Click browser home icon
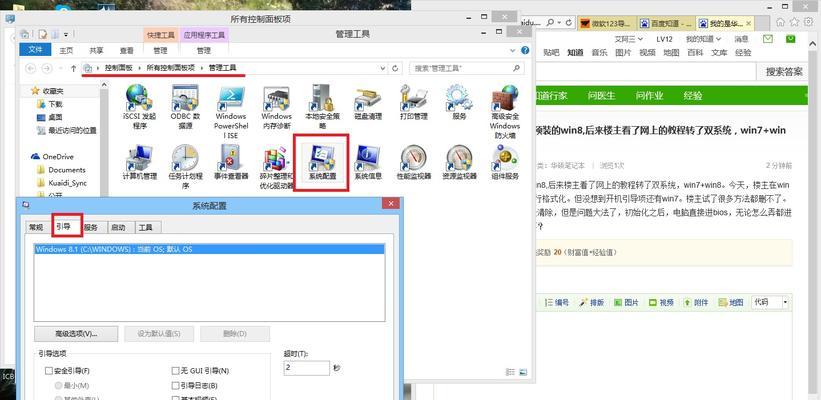The width and height of the screenshot is (821, 400). click(781, 23)
